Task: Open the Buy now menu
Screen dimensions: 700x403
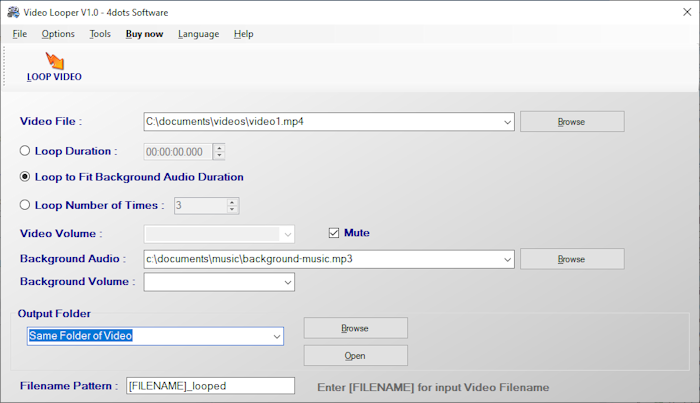Action: (144, 34)
